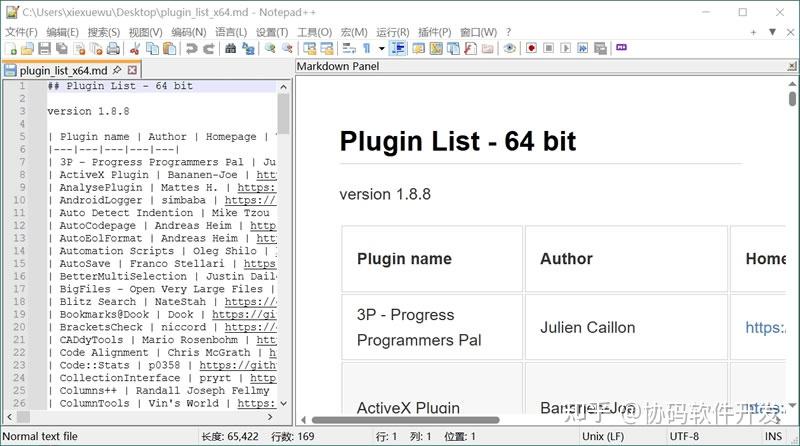Click editor horizontal scroll left arrow
This screenshot has width=800, height=446.
[x=9, y=417]
